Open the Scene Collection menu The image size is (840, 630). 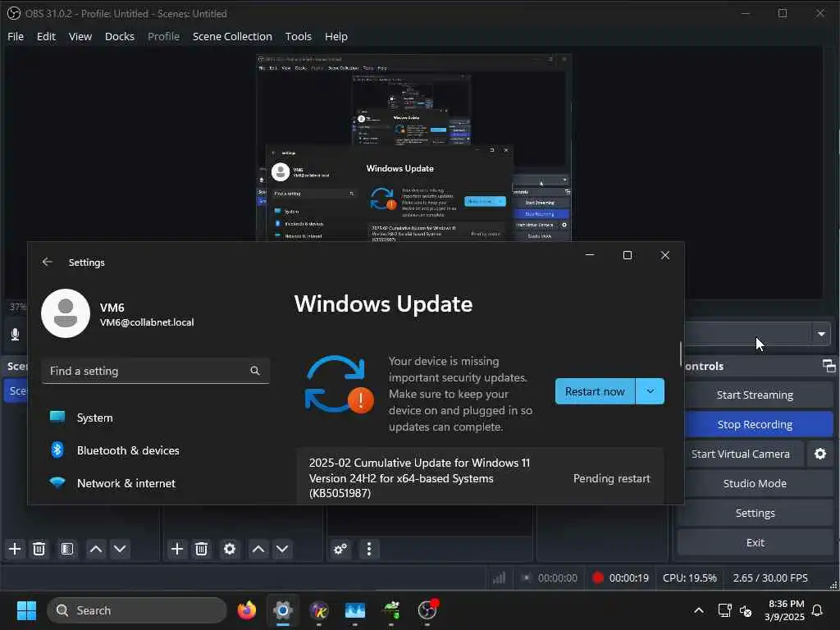(x=232, y=36)
